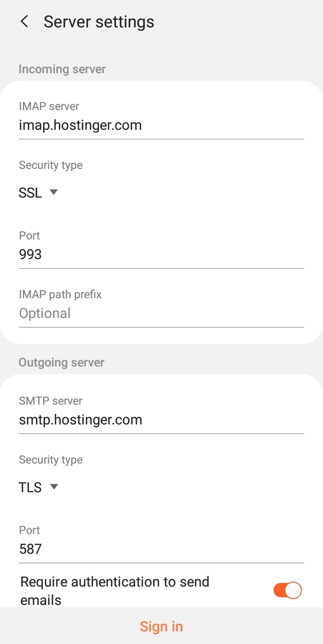Tap the Incoming server section header
The width and height of the screenshot is (323, 644).
coord(62,69)
